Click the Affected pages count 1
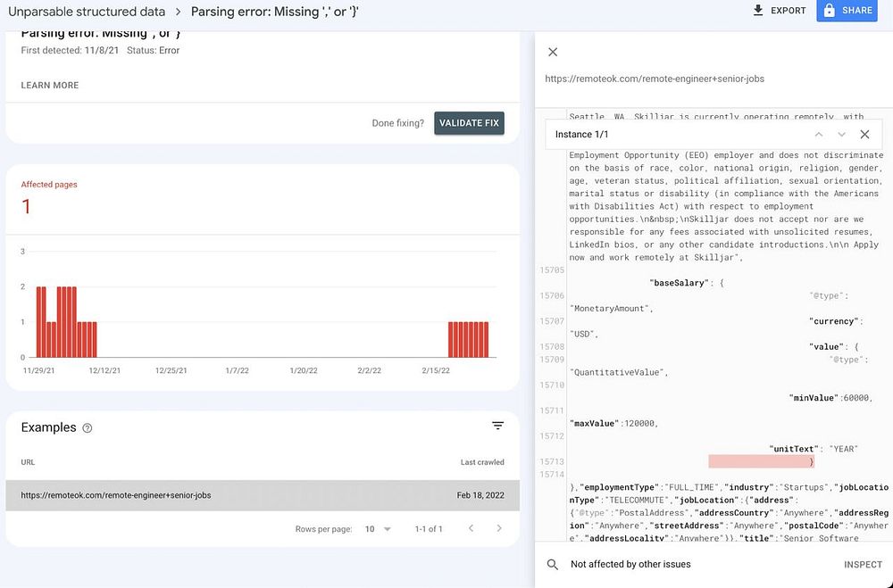Image resolution: width=893 pixels, height=588 pixels. 26,207
